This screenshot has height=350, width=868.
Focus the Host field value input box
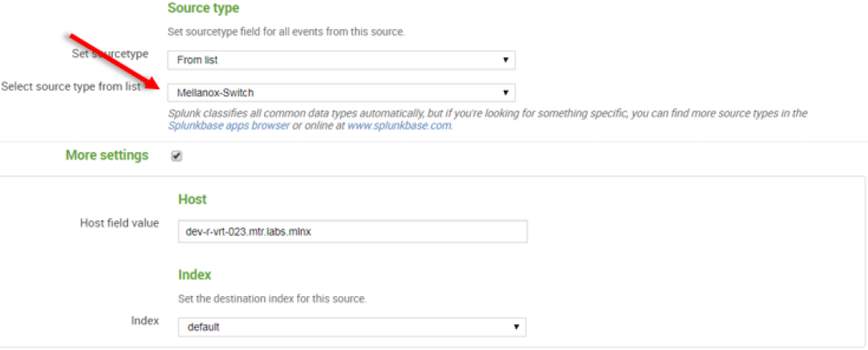[x=352, y=232]
